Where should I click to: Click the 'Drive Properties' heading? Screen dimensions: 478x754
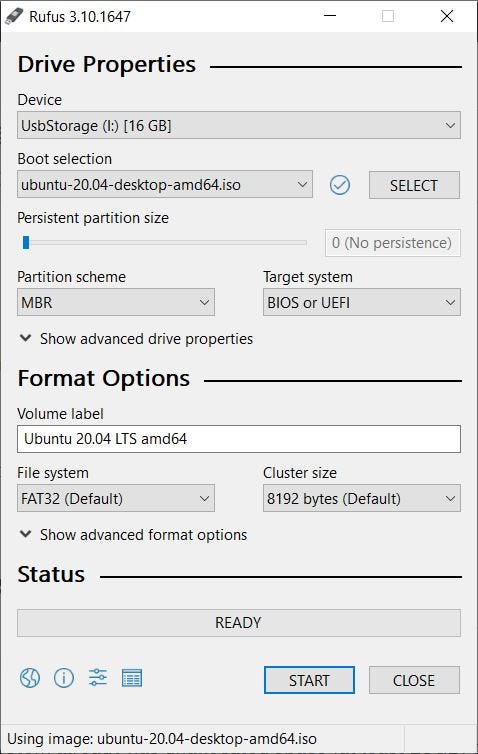tap(107, 64)
